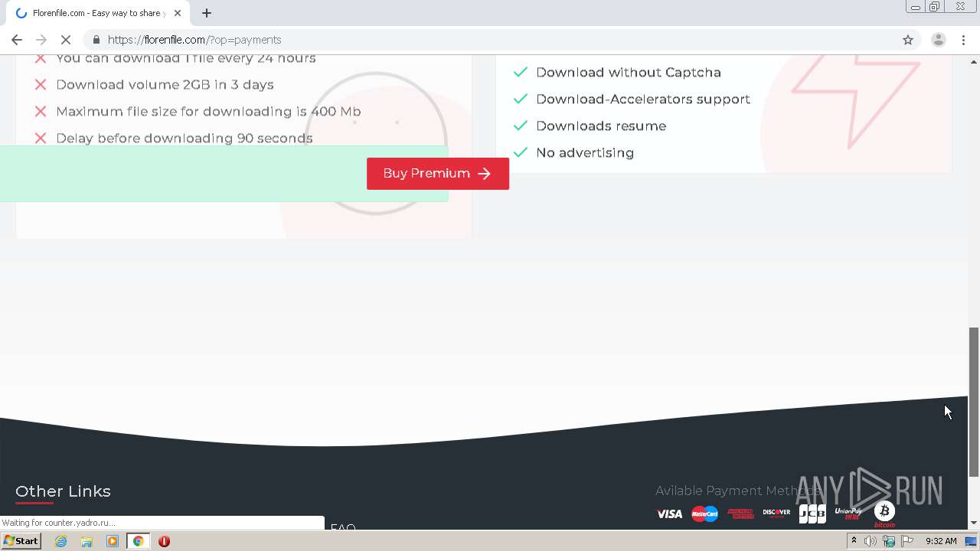This screenshot has width=980, height=551.
Task: Select the Florenfile.com browser tab
Action: 98,13
